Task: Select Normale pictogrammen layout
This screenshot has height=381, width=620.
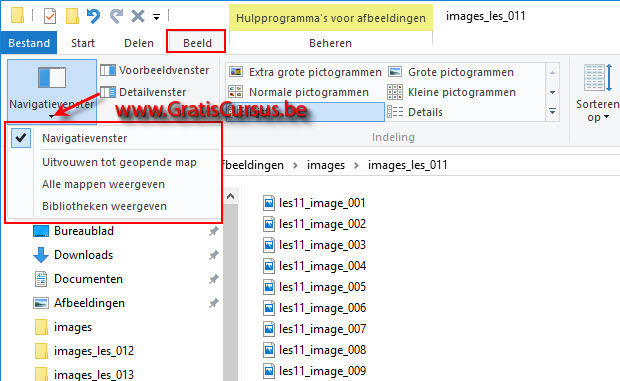Action: tap(299, 92)
